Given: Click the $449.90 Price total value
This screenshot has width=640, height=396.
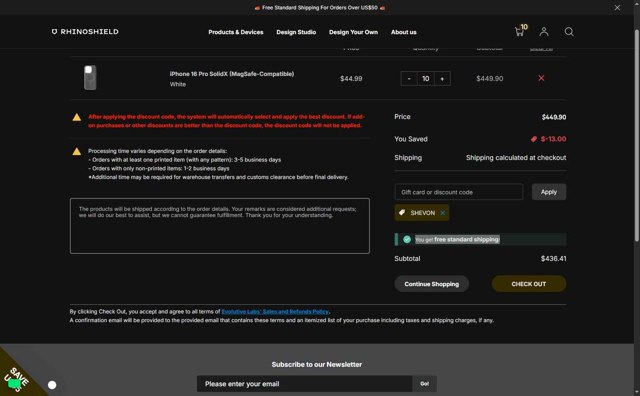Looking at the screenshot, I should (x=553, y=117).
